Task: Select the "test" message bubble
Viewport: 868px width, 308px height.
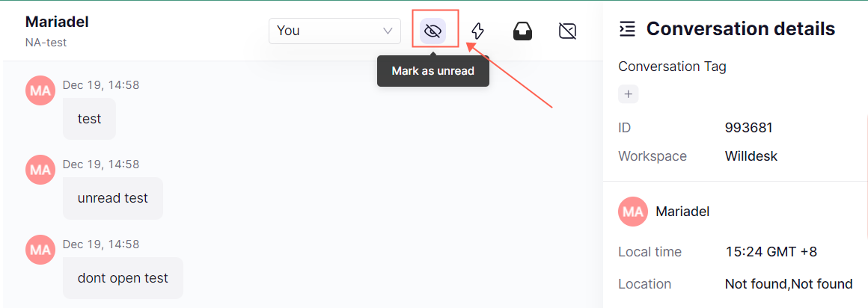Action: 89,119
